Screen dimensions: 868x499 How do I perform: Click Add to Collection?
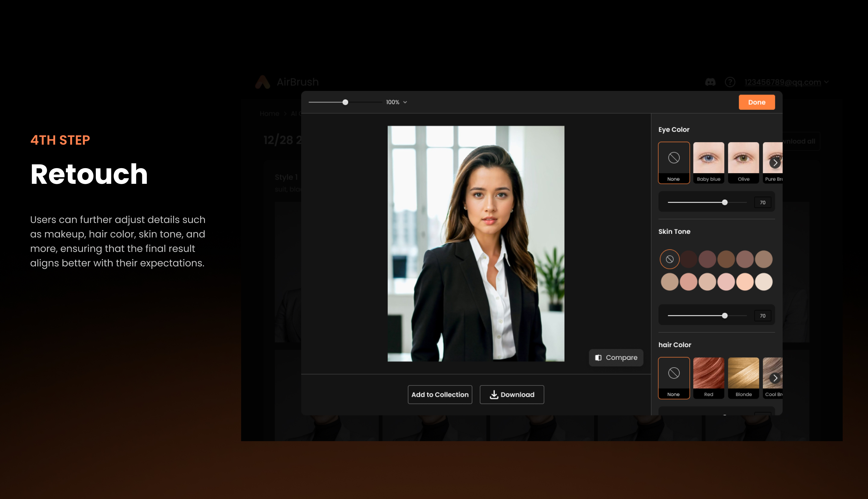(x=440, y=394)
